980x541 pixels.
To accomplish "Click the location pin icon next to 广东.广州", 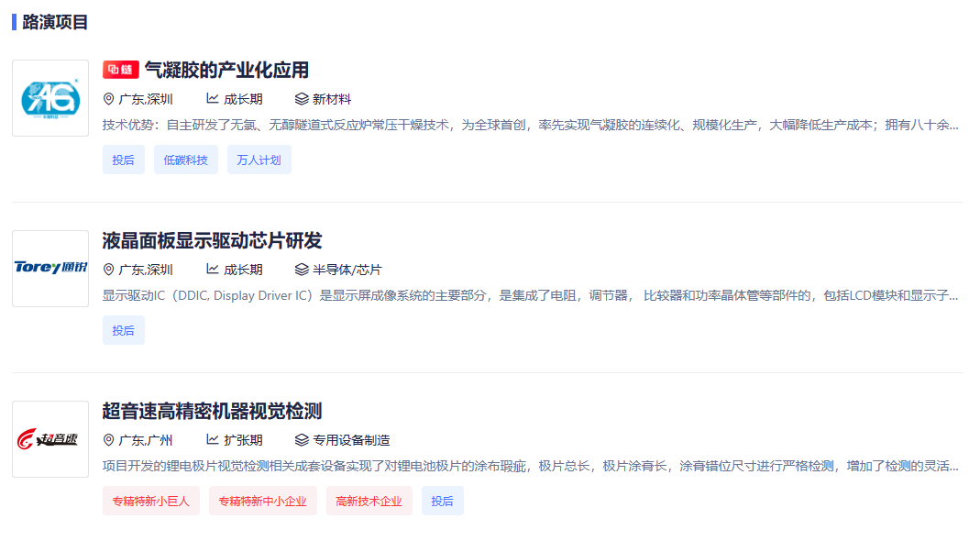I will pos(109,440).
